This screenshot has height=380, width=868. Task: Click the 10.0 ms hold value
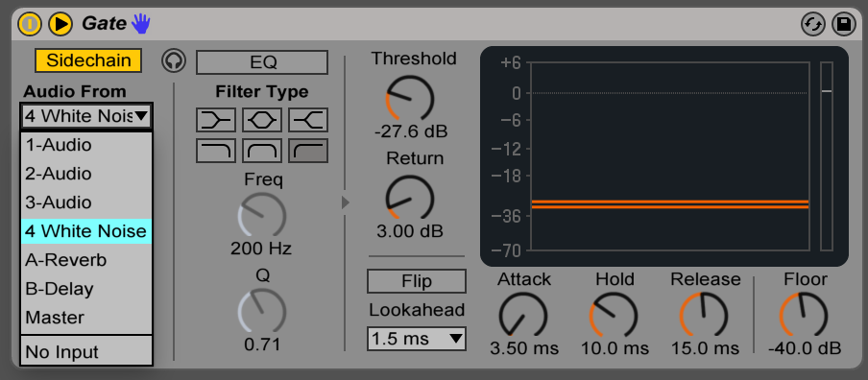pyautogui.click(x=615, y=348)
